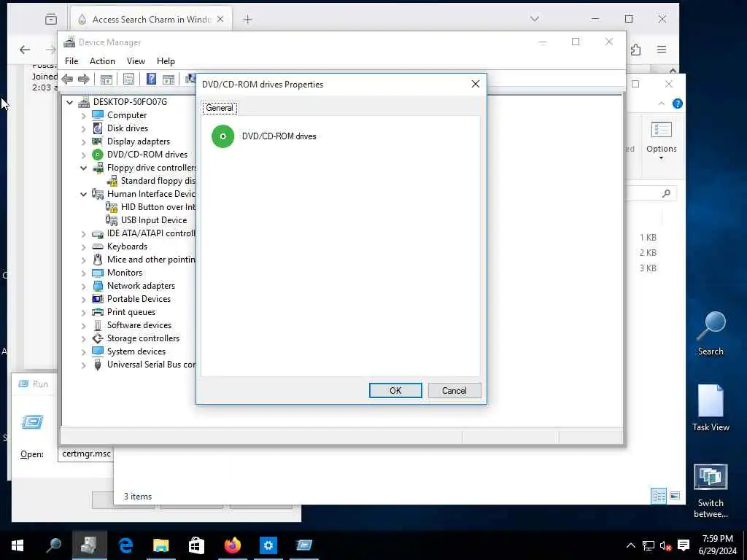Click the Firefox extensions puzzle icon
This screenshot has height=560, width=747.
point(635,50)
